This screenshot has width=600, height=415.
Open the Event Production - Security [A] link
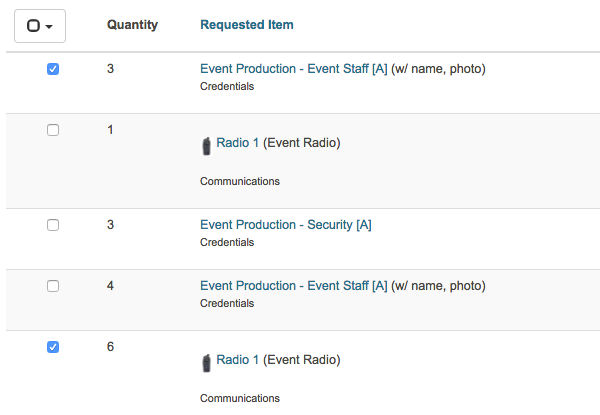pos(286,225)
